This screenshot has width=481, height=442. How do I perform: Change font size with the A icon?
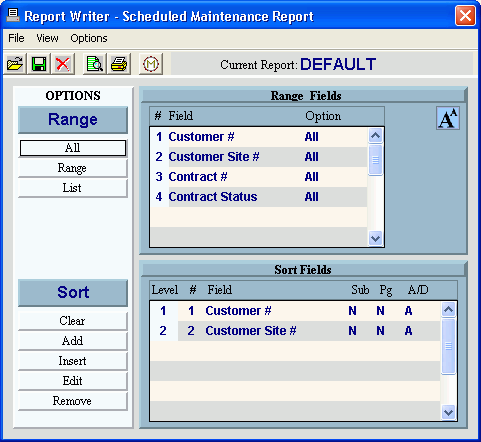[448, 118]
